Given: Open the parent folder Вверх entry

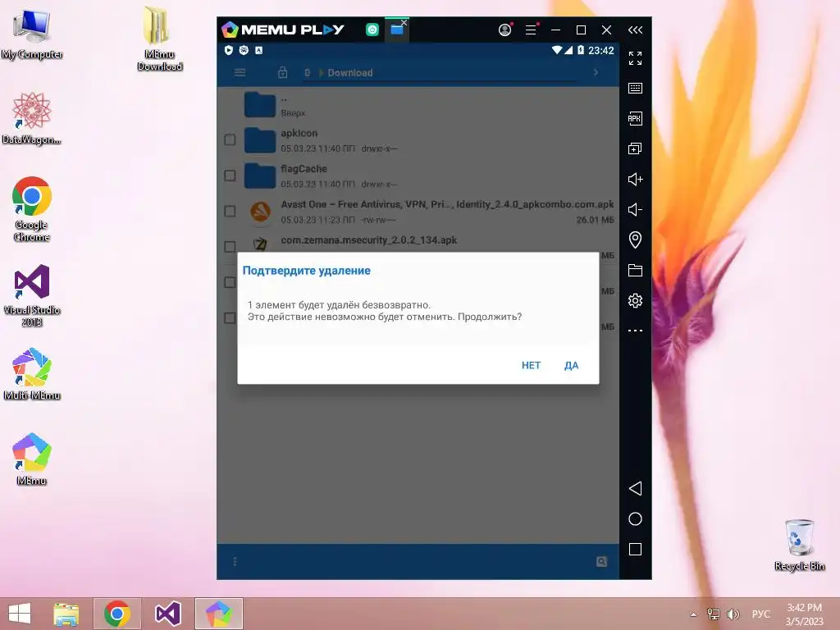Looking at the screenshot, I should point(418,105).
